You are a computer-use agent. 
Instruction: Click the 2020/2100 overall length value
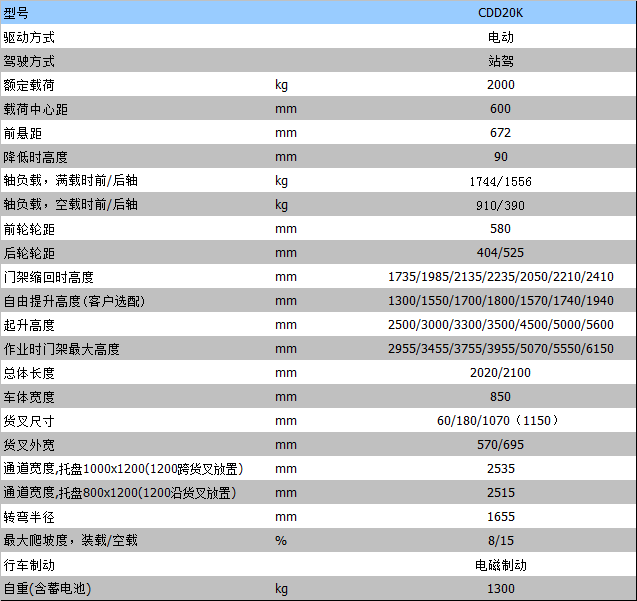click(500, 373)
